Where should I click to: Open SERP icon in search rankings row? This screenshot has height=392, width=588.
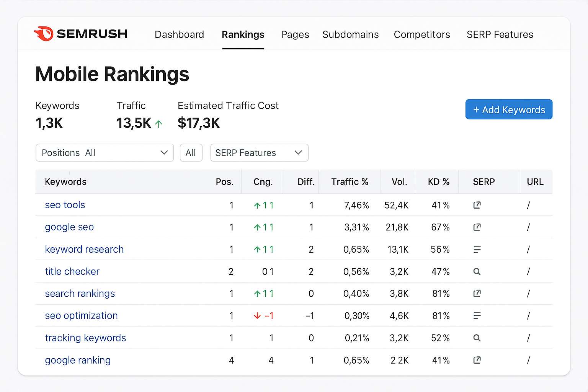[x=477, y=294]
